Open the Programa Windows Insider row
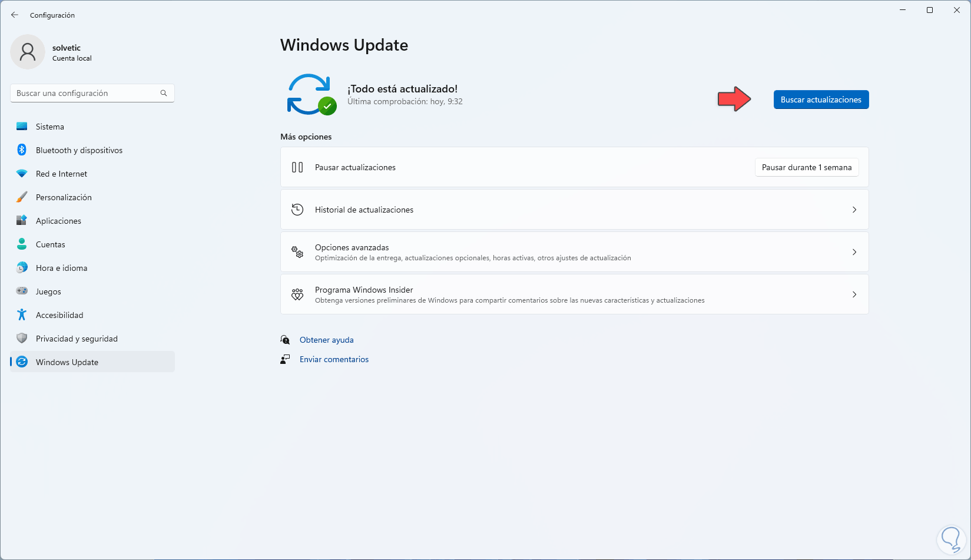 click(575, 294)
